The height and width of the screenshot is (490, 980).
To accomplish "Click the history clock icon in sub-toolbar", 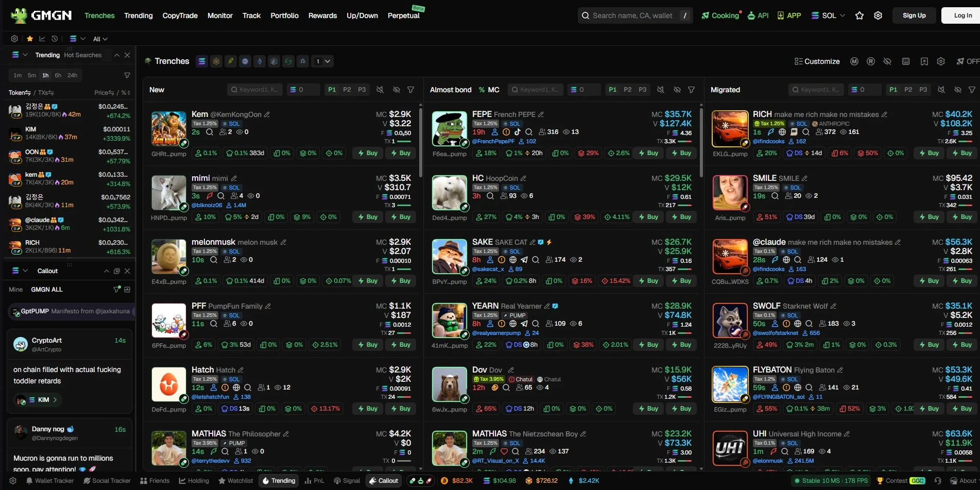I will [x=55, y=39].
